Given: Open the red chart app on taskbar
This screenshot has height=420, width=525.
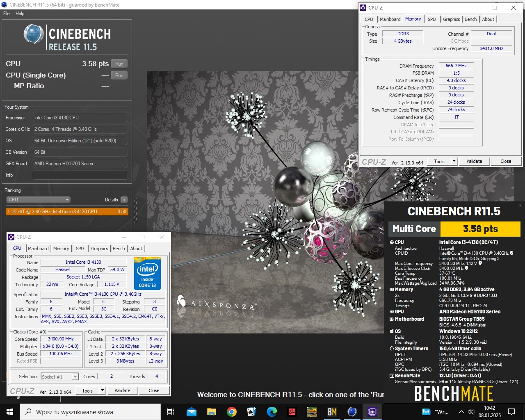Looking at the screenshot, I should coord(292,412).
